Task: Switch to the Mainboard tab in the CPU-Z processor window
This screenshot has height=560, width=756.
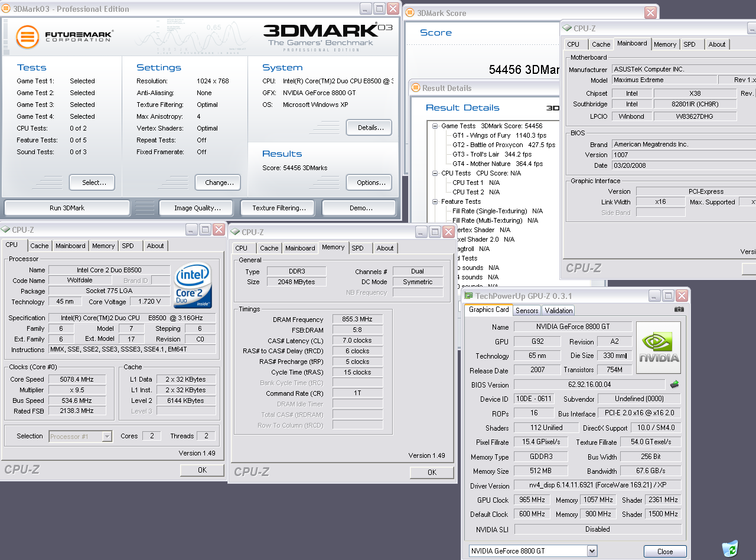Action: pyautogui.click(x=70, y=246)
